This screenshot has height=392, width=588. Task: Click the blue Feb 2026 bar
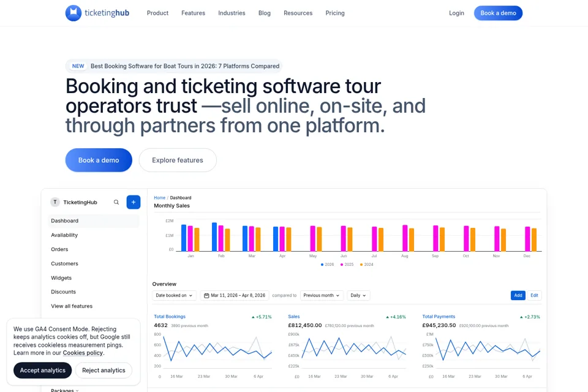point(214,236)
